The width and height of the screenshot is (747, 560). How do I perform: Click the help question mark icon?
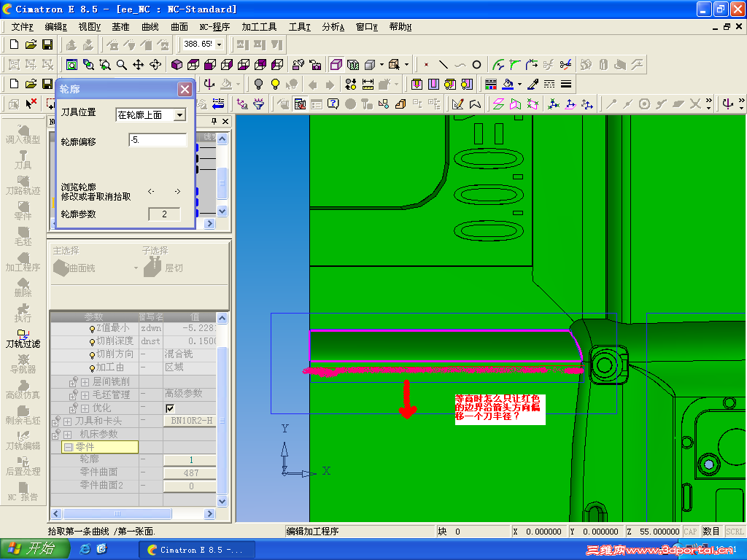tap(333, 104)
